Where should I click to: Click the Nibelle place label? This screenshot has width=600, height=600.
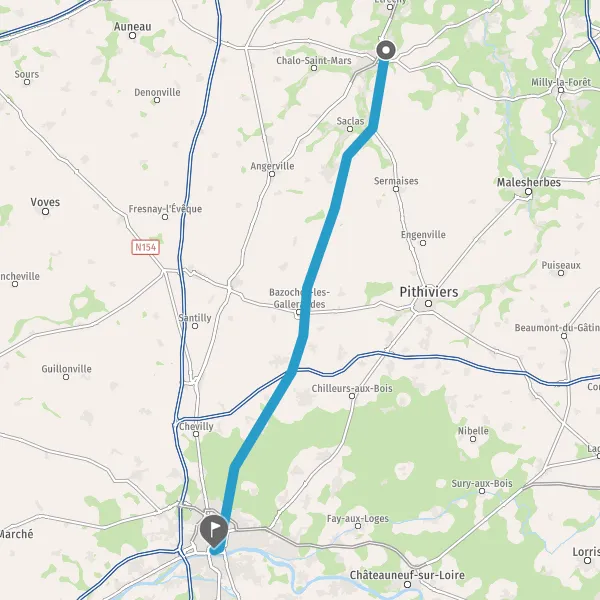coord(473,430)
